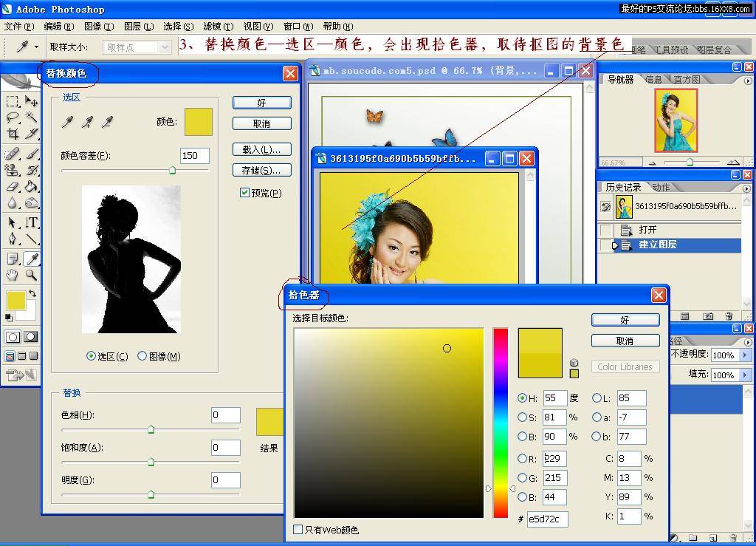The image size is (756, 546).
Task: Select the Paint Bucket tool
Action: click(x=31, y=187)
